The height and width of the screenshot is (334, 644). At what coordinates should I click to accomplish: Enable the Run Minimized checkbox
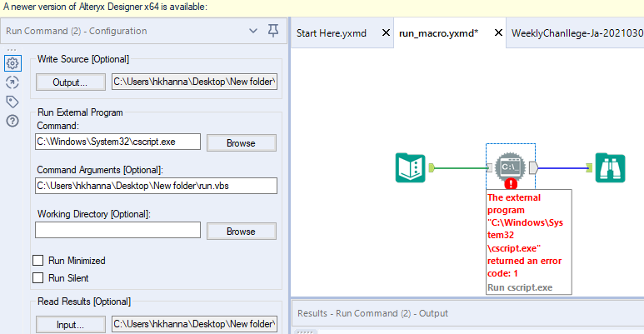coord(38,261)
